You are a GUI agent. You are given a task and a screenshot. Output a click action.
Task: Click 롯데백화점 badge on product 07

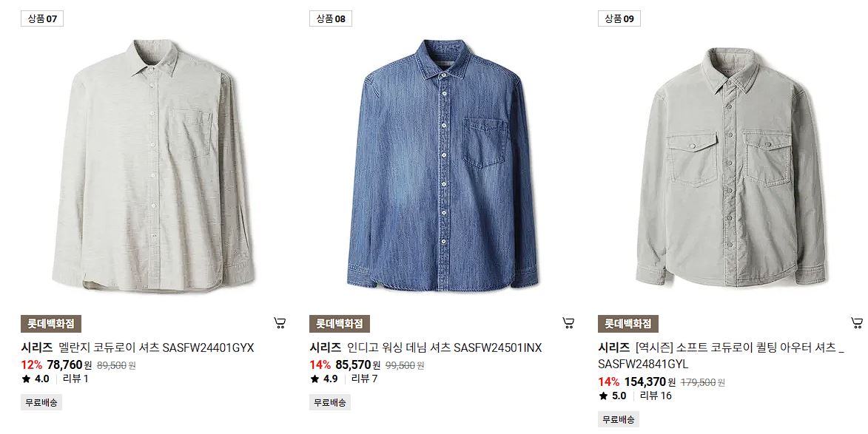click(51, 323)
